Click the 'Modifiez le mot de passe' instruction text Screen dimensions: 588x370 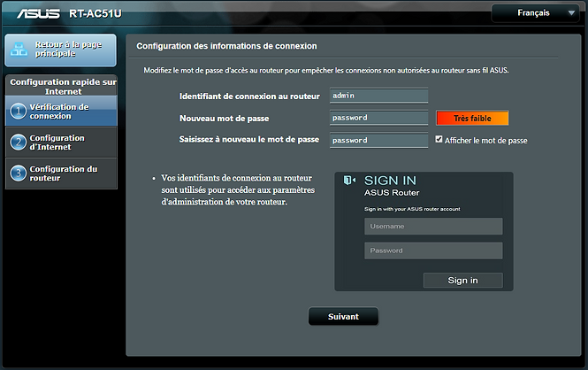pyautogui.click(x=326, y=70)
